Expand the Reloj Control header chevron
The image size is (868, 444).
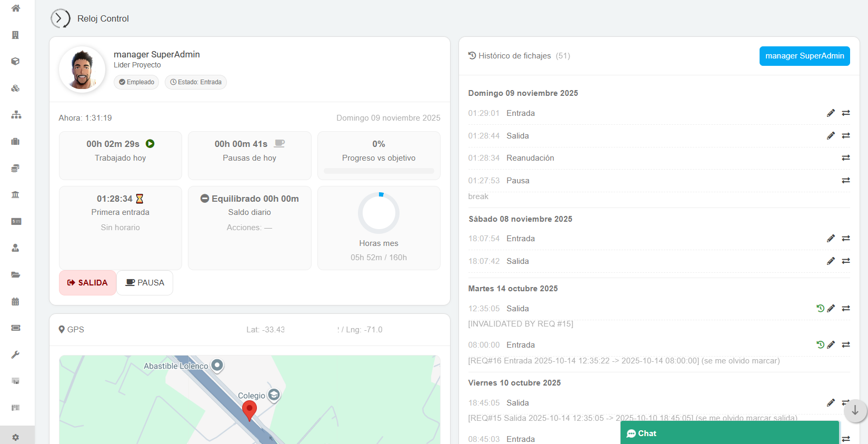tap(60, 18)
